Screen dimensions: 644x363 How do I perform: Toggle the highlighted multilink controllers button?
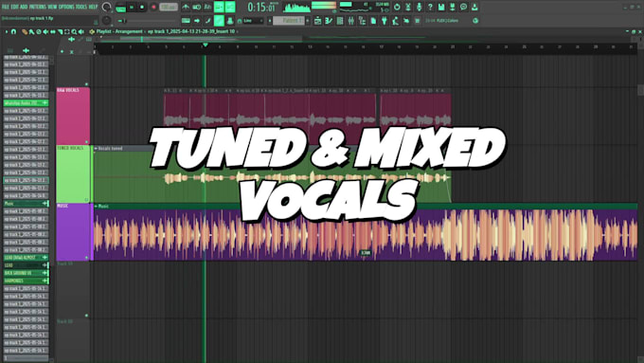(219, 21)
